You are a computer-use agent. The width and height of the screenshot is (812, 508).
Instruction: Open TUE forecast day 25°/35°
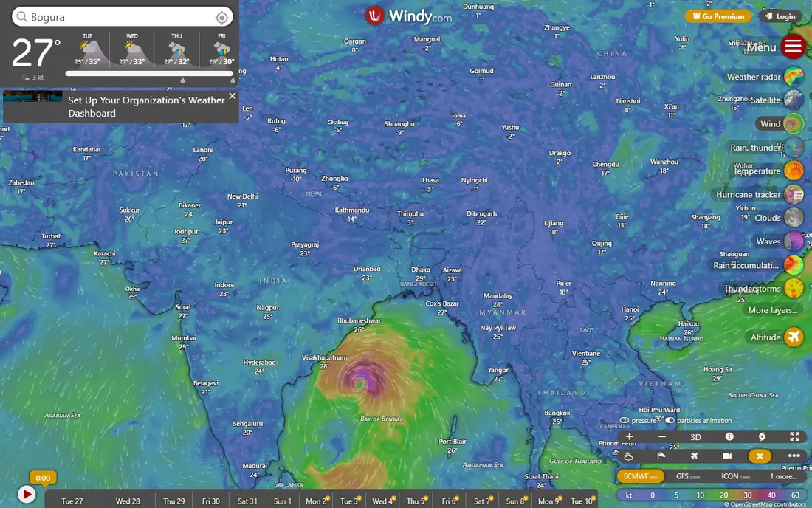(x=88, y=50)
